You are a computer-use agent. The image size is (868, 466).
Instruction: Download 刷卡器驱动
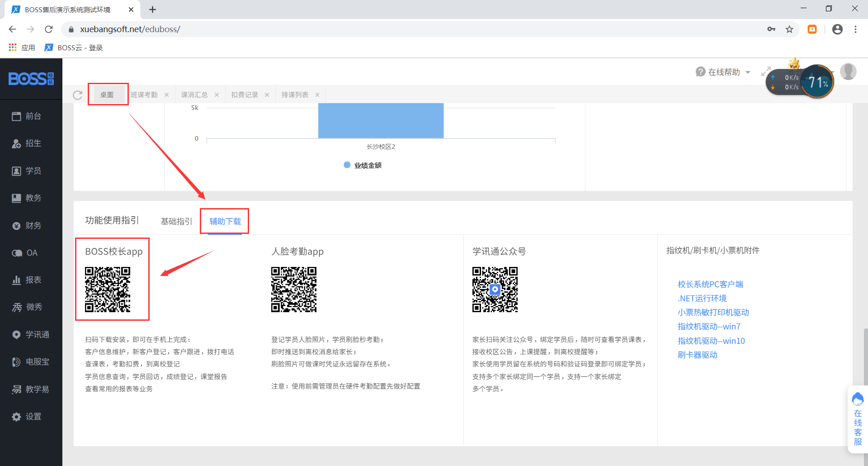[x=697, y=355]
